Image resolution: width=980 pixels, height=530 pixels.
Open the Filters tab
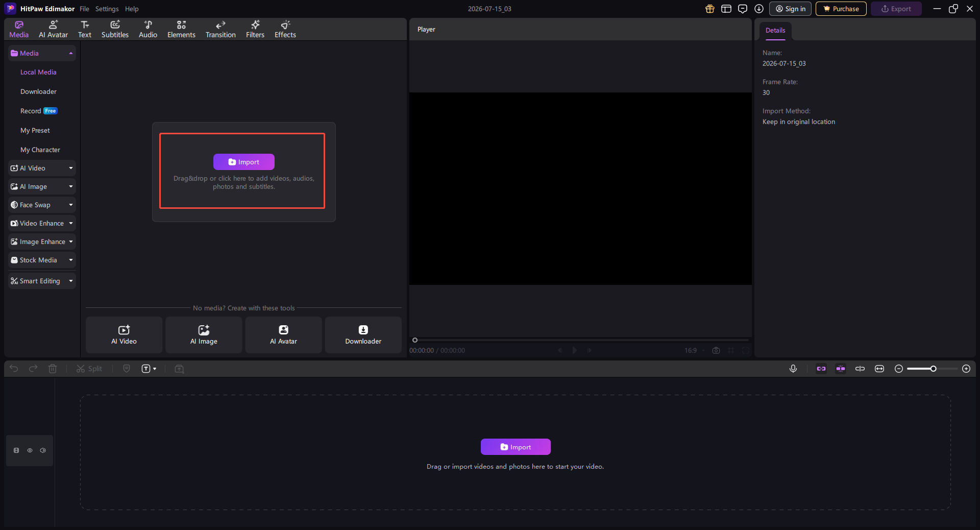click(255, 29)
